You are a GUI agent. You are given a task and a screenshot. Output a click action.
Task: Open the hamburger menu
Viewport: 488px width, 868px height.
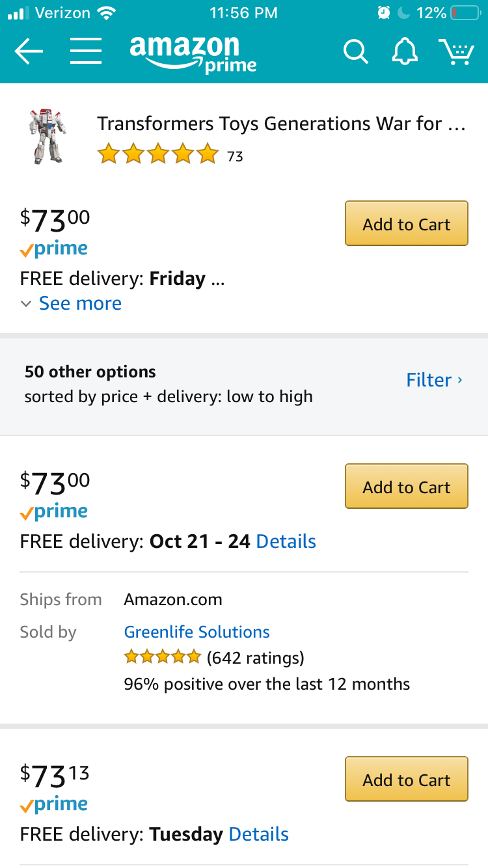pyautogui.click(x=86, y=51)
